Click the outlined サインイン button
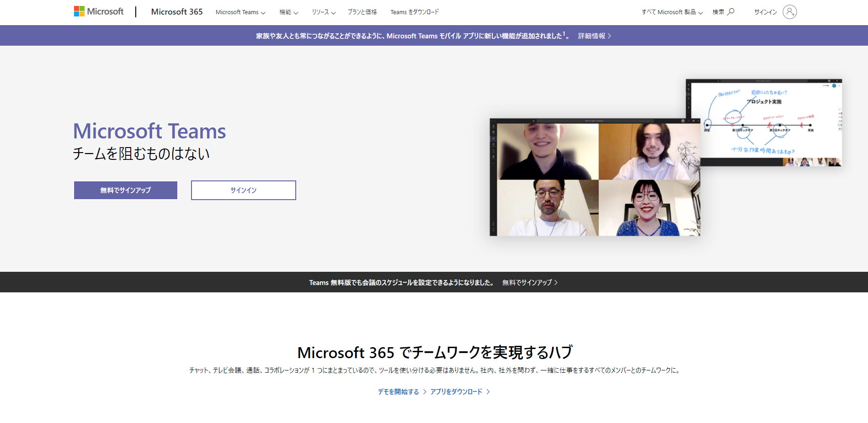 243,190
